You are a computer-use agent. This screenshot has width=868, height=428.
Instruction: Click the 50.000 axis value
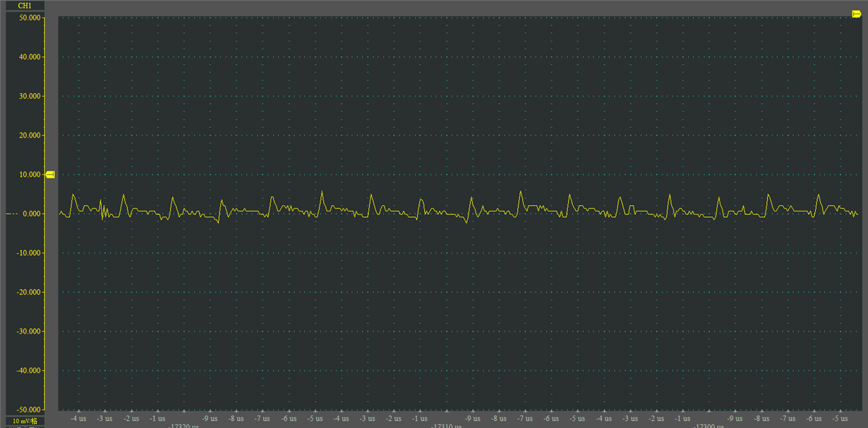coord(30,18)
